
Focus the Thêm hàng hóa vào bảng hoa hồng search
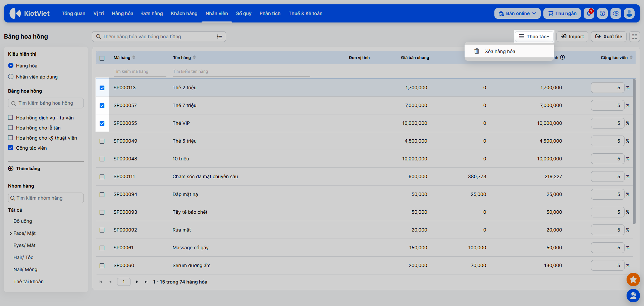(x=159, y=37)
